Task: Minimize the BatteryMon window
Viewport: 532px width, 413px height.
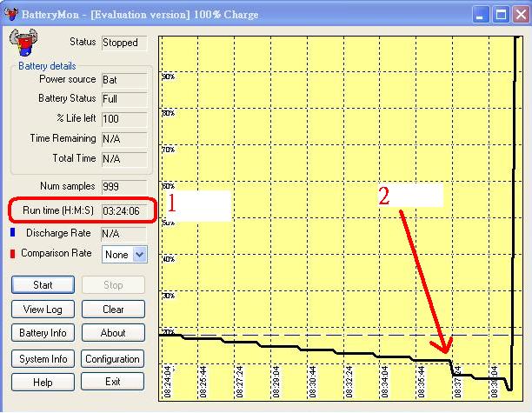Action: 481,15
